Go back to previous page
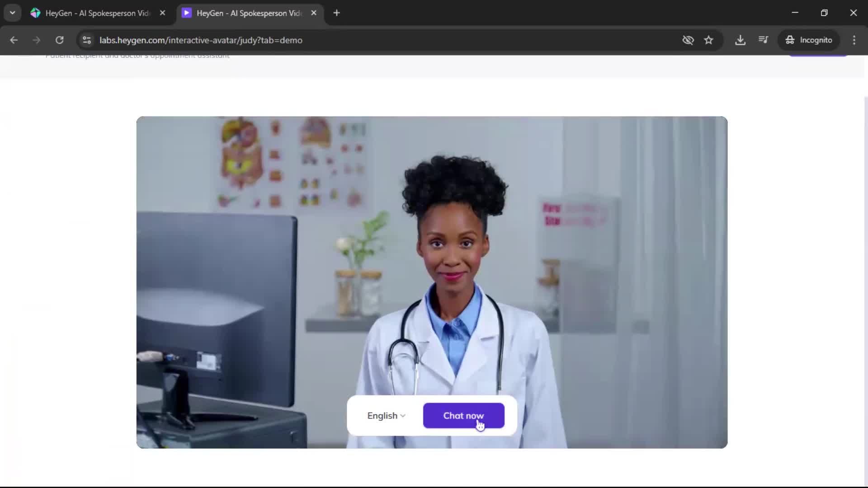 14,40
